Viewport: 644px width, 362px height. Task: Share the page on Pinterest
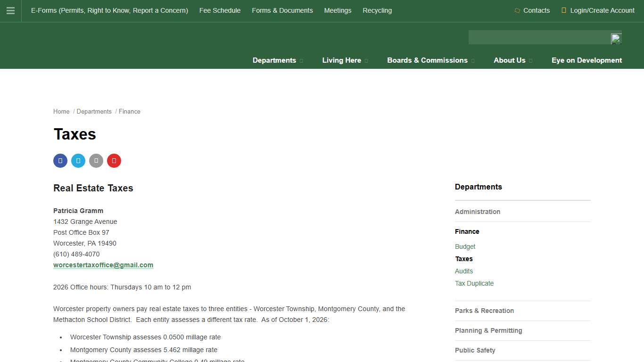point(114,160)
